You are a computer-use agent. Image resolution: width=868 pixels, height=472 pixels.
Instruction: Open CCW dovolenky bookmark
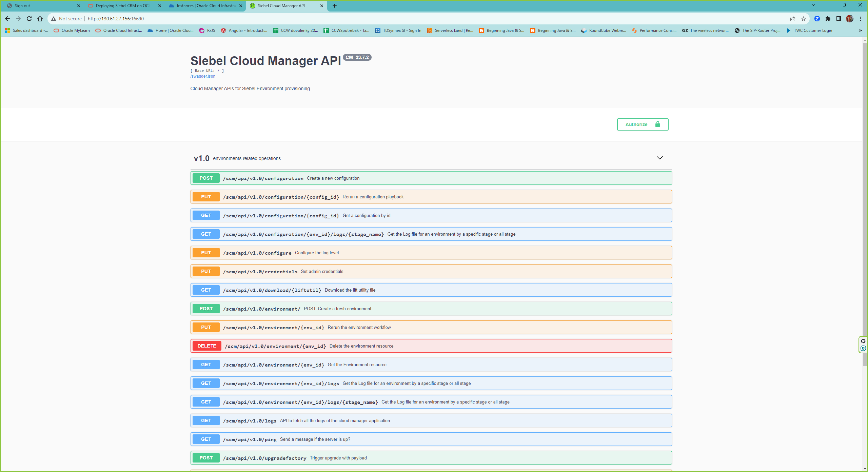pos(296,31)
